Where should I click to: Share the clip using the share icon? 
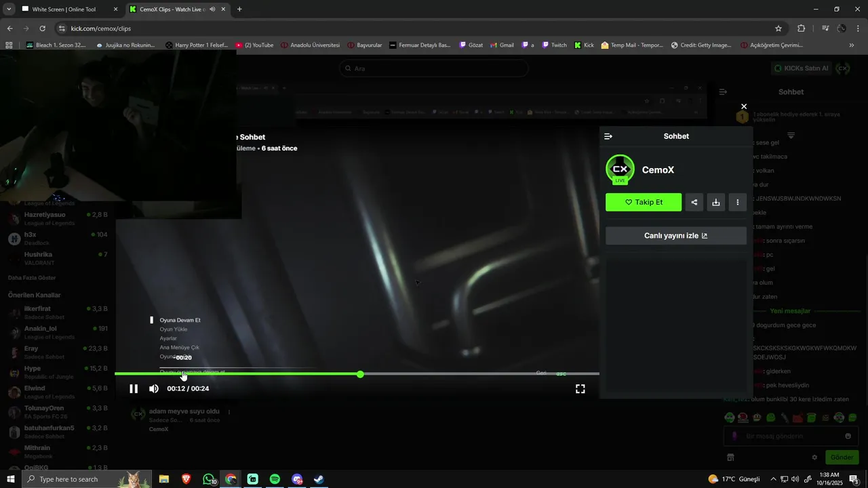[x=694, y=202]
